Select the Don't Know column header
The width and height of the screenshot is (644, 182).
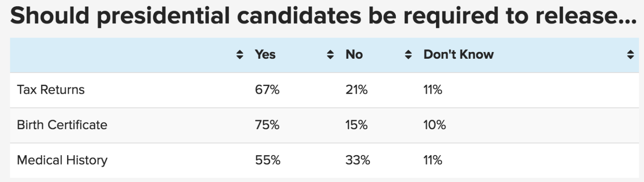458,55
